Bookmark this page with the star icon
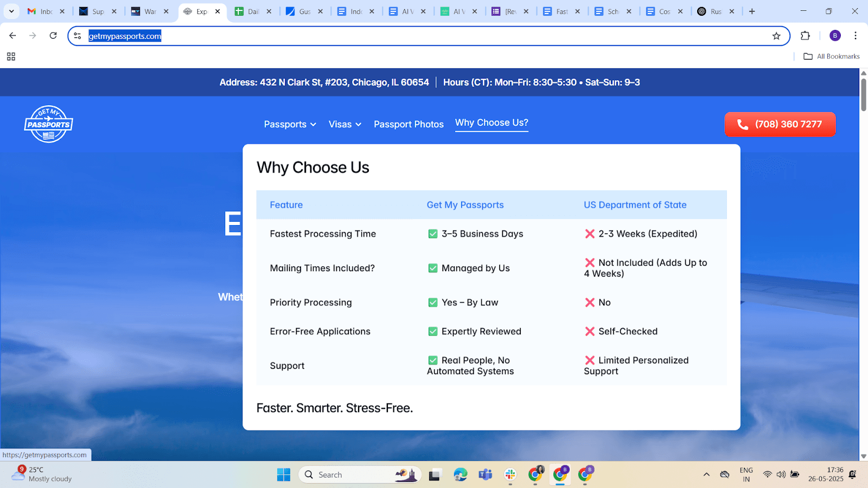This screenshot has height=488, width=868. (776, 36)
